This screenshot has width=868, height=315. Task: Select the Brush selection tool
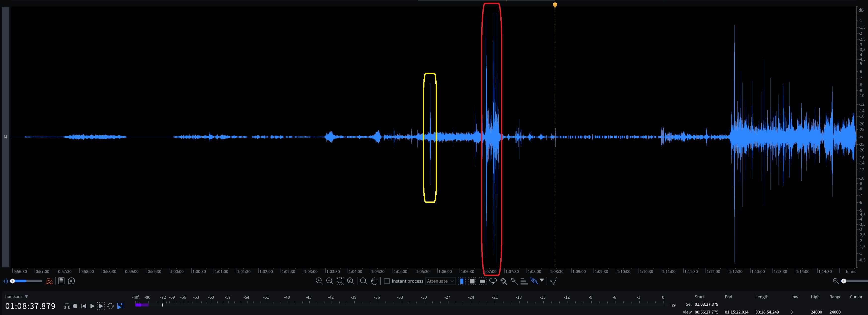click(x=503, y=281)
